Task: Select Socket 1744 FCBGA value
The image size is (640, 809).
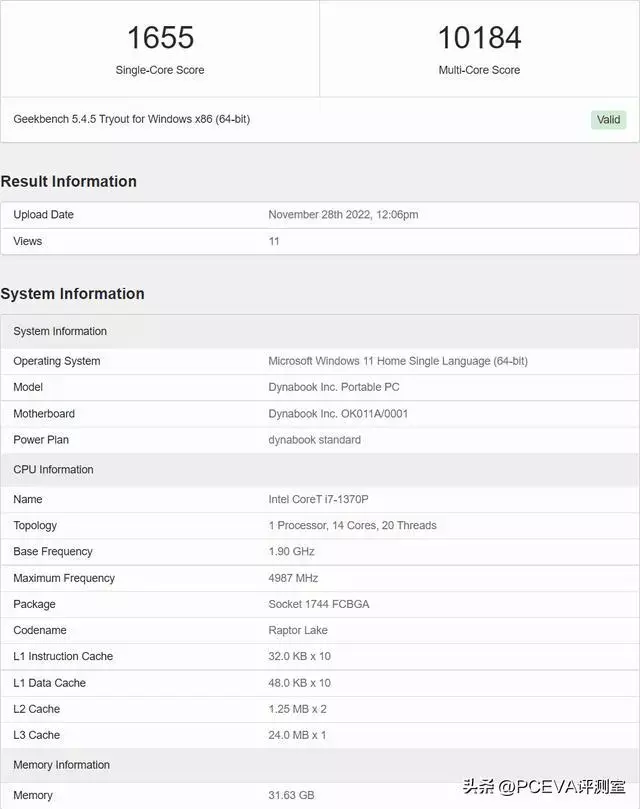Action: pyautogui.click(x=319, y=604)
